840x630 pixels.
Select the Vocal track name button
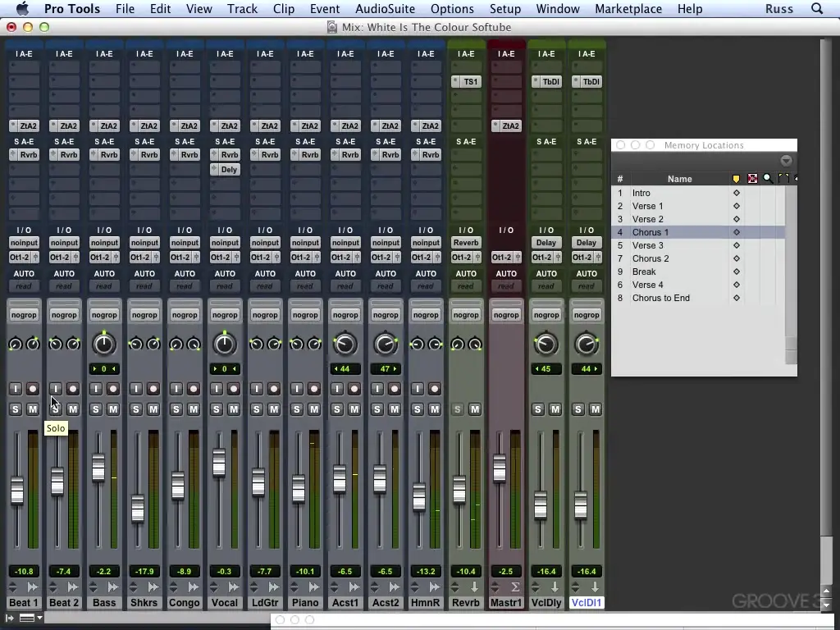click(x=225, y=603)
